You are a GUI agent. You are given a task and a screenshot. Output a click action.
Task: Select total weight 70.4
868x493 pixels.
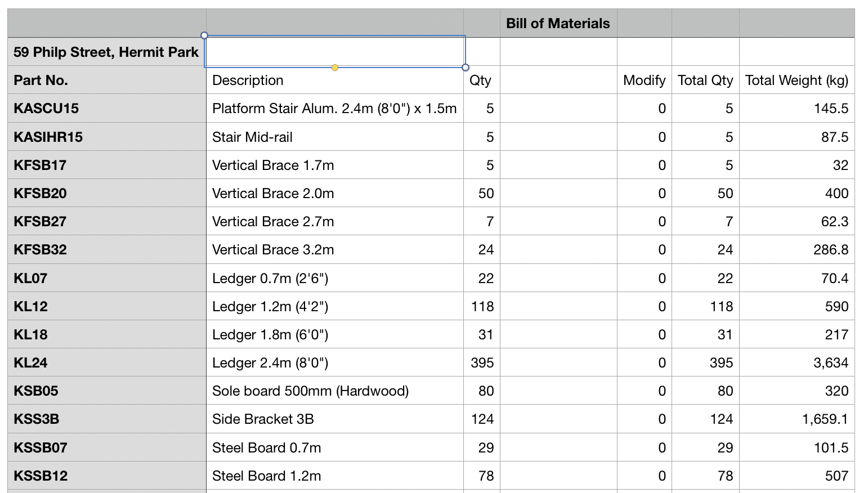[x=797, y=278]
